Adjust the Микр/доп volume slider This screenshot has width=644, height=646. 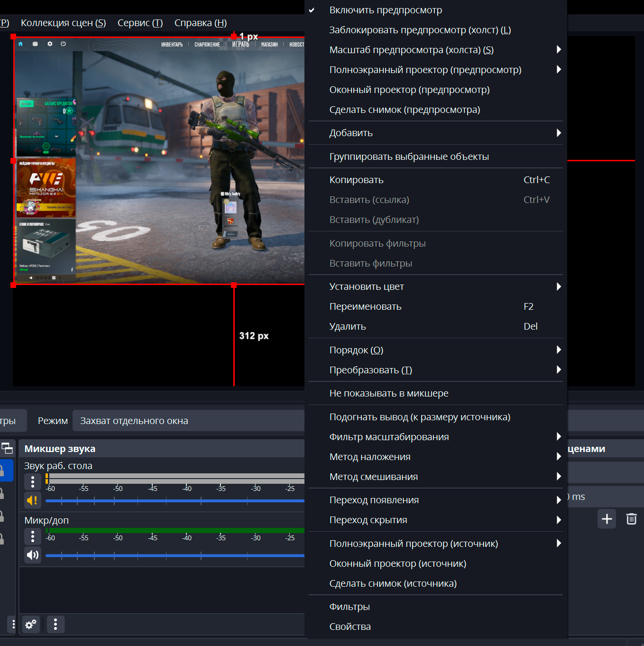click(175, 555)
